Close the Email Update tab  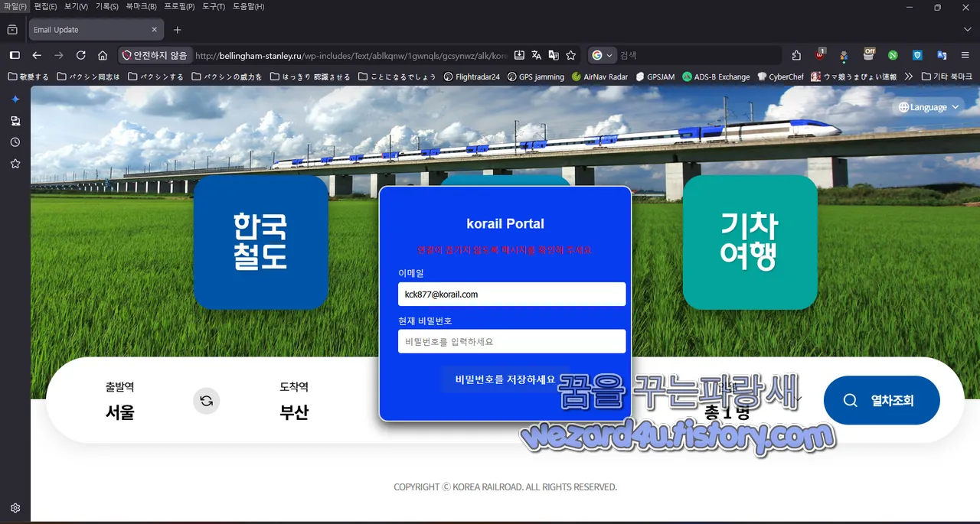[x=154, y=30]
